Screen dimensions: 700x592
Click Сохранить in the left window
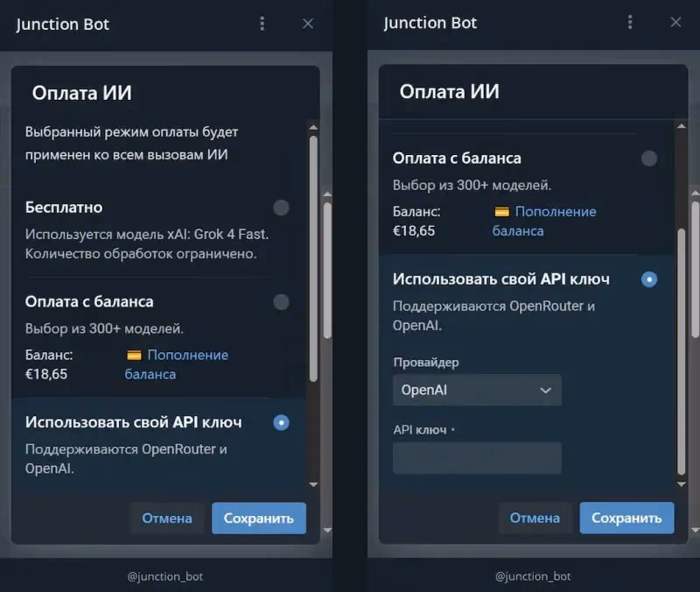tap(259, 518)
